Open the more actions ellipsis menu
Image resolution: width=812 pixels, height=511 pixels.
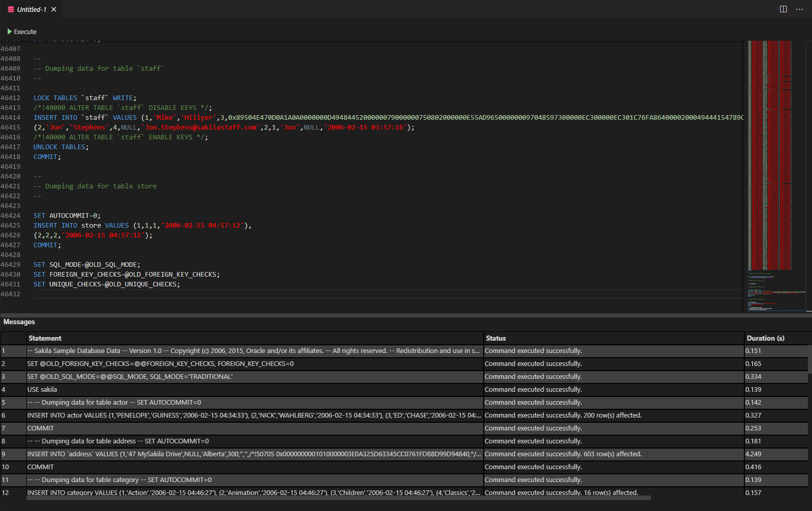[800, 9]
